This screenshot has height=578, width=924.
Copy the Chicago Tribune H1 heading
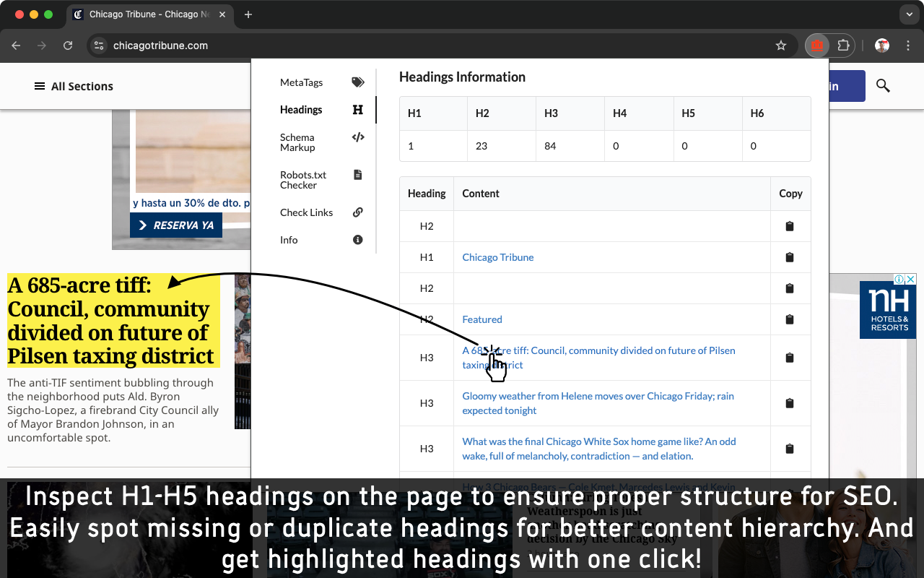[x=790, y=257]
